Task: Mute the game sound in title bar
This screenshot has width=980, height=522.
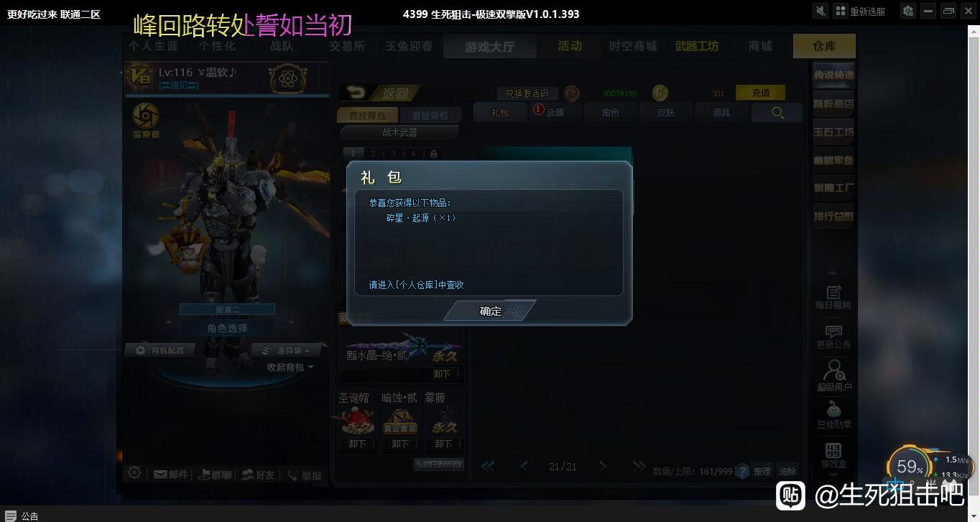Action: [820, 11]
